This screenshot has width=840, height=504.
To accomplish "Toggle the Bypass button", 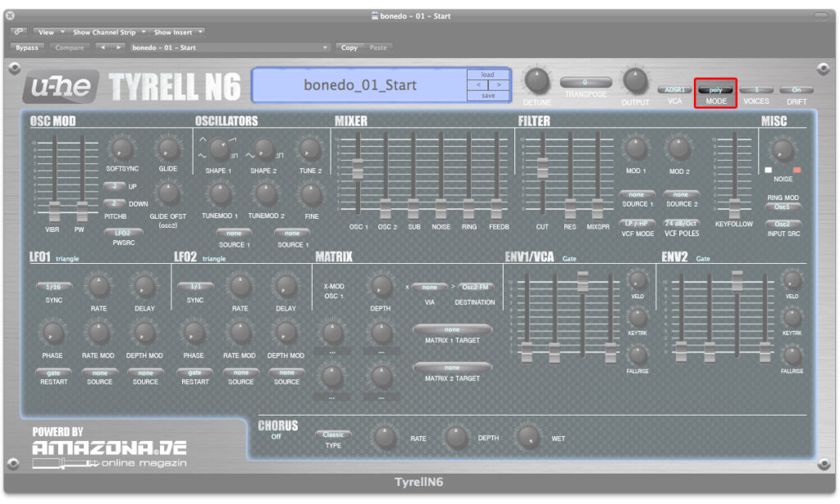I will pyautogui.click(x=27, y=48).
